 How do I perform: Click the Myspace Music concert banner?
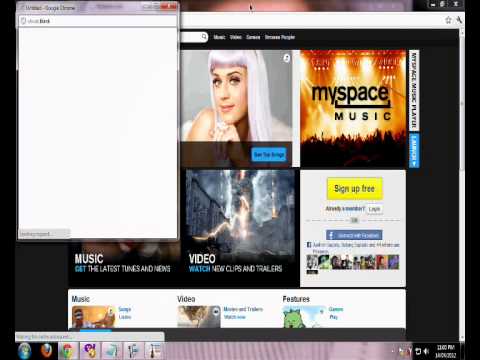tap(353, 108)
